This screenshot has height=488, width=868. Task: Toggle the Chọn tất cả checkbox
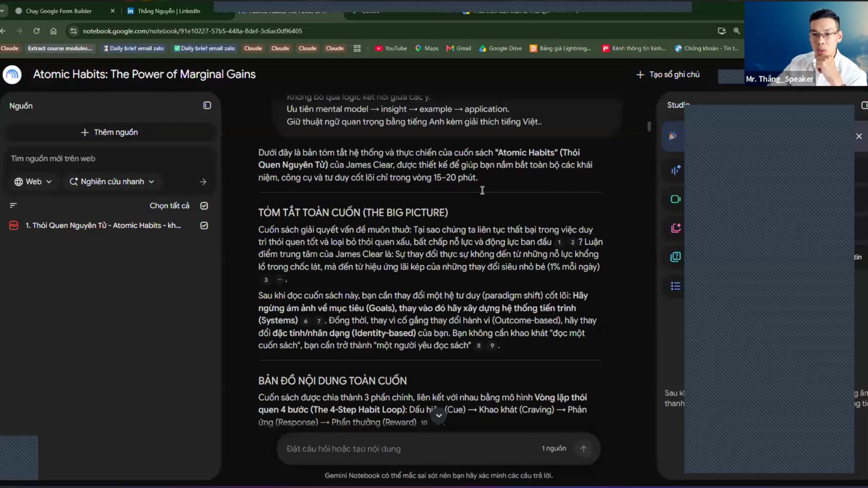pos(204,206)
